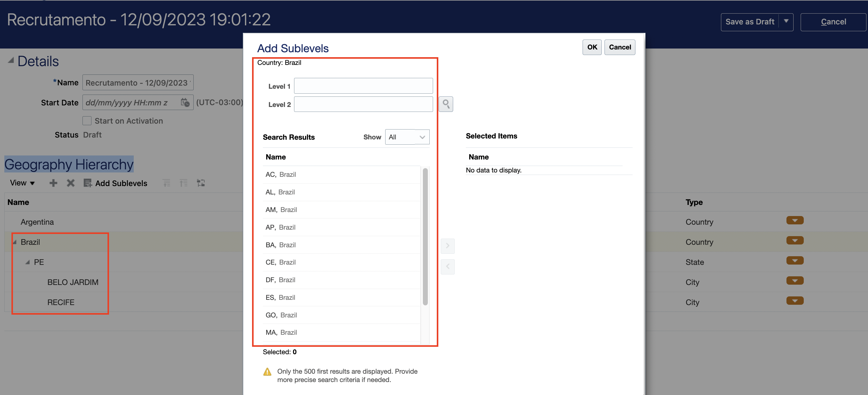The width and height of the screenshot is (868, 395).
Task: Click the search magnifier icon beside Level 2
Action: pyautogui.click(x=445, y=104)
